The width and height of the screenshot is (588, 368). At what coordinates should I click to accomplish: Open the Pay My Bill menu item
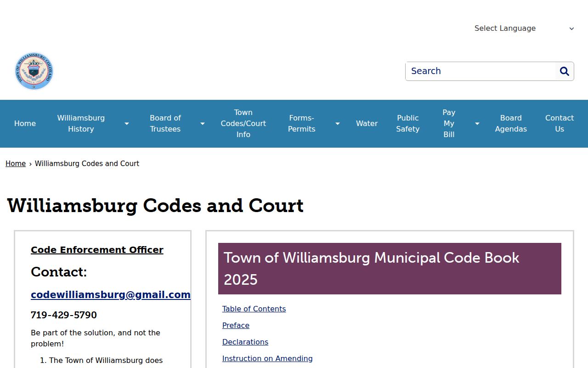449,124
